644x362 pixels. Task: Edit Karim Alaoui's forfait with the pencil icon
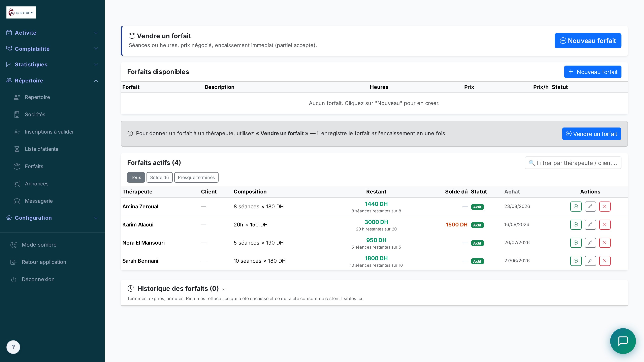(x=590, y=224)
